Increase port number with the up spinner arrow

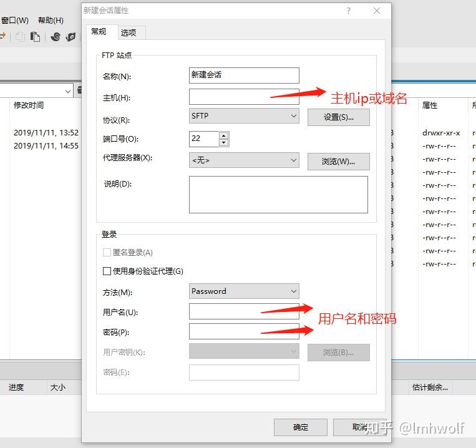pyautogui.click(x=224, y=135)
